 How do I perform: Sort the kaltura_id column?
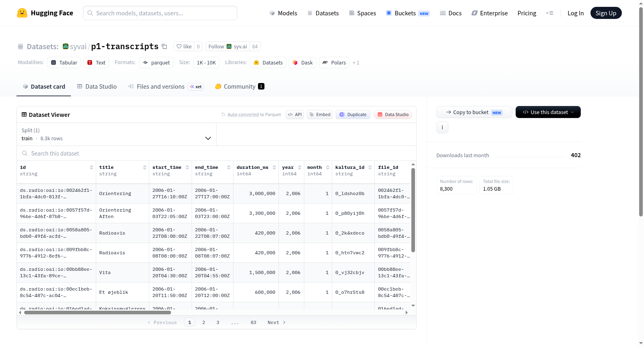(x=370, y=167)
